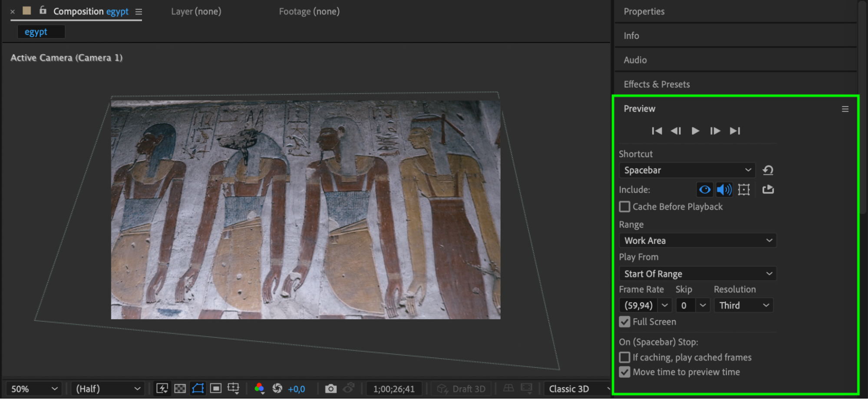Uncheck the Full Screen checkbox
This screenshot has height=399, width=868.
click(x=624, y=322)
